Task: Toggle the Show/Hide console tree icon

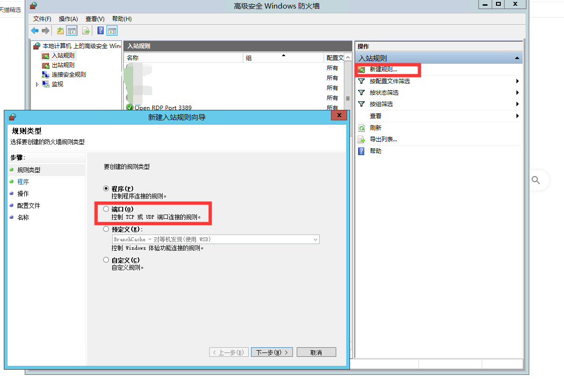Action: (x=72, y=30)
